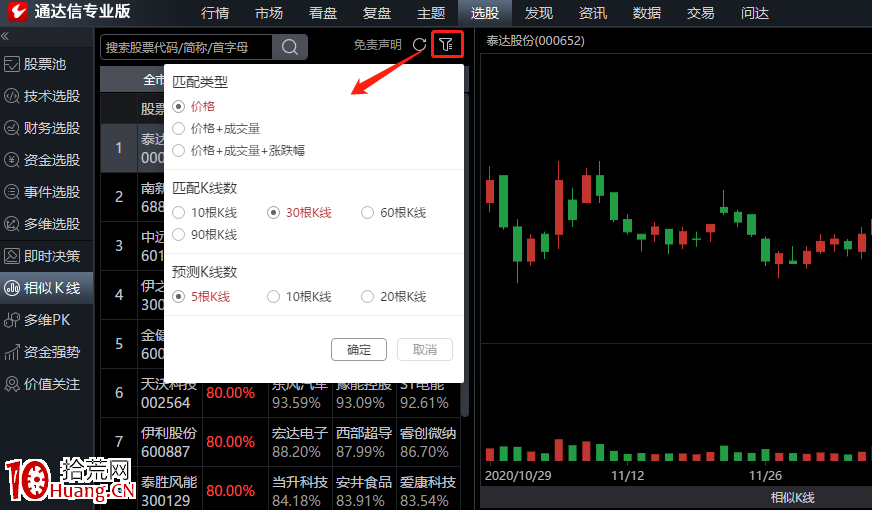This screenshot has width=872, height=510.
Task: Open 资金强势 in the sidebar
Action: pos(46,352)
